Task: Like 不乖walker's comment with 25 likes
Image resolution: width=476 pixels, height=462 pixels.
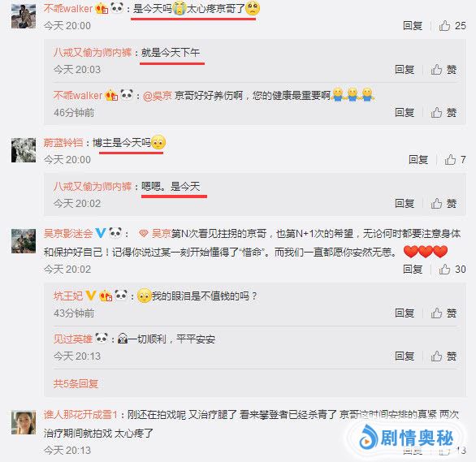Action: point(452,26)
